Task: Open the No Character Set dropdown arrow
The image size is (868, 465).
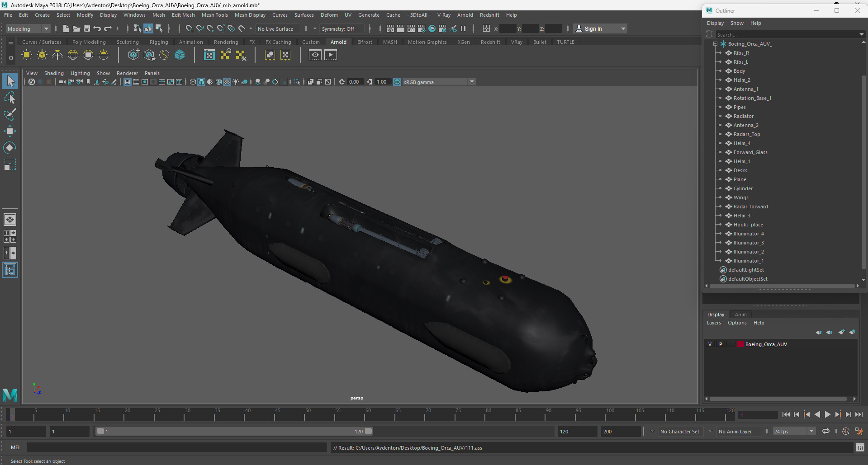Action: [x=652, y=431]
